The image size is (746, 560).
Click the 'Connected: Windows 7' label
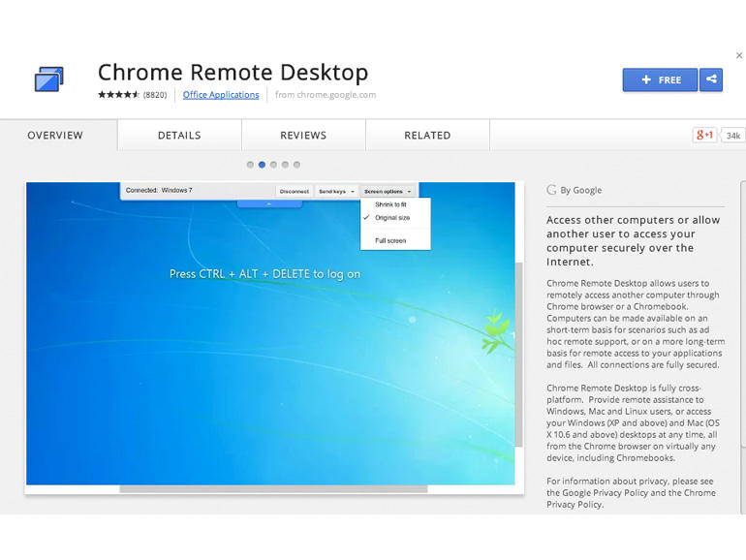click(x=159, y=190)
